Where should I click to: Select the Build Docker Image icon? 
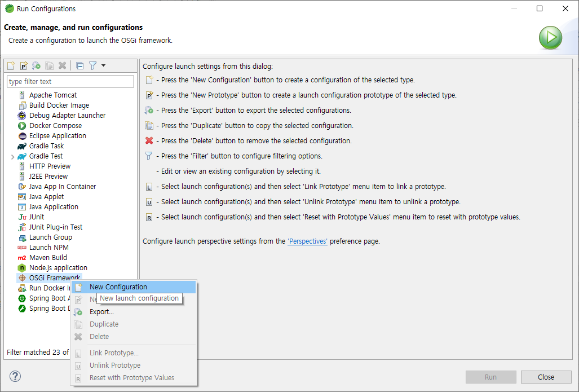point(22,105)
